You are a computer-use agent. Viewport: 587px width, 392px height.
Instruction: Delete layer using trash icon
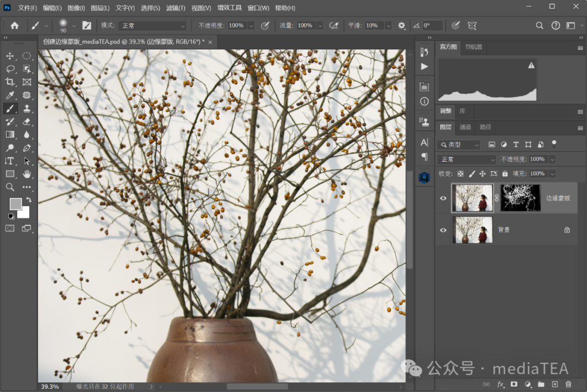(x=569, y=384)
